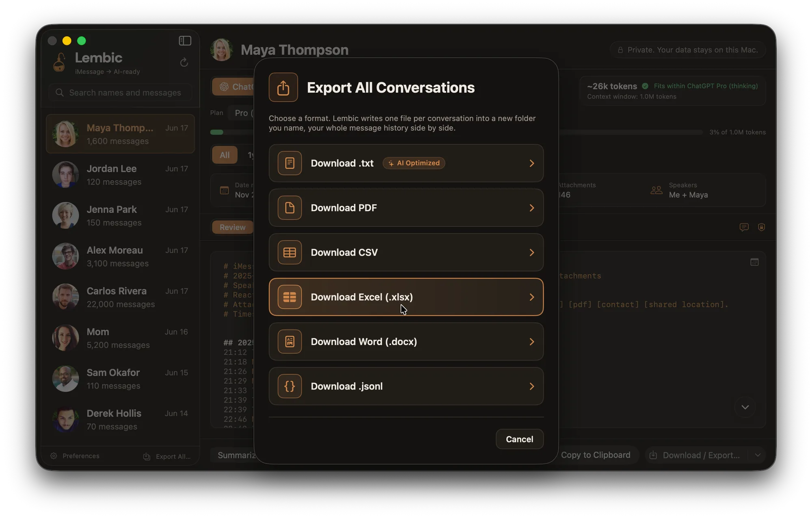This screenshot has width=812, height=518.
Task: Open Alex Moreau conversation
Action: pyautogui.click(x=121, y=256)
